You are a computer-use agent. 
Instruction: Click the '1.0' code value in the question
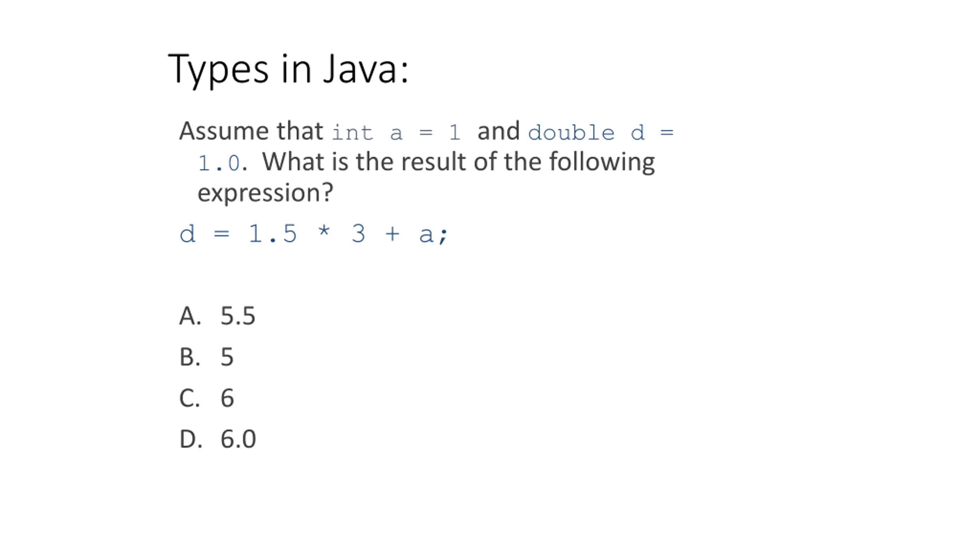(x=219, y=163)
